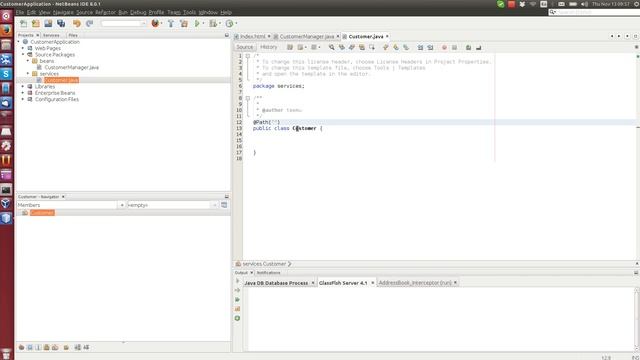Switch to the Services panel tab
This screenshot has width=640, height=360.
point(51,35)
